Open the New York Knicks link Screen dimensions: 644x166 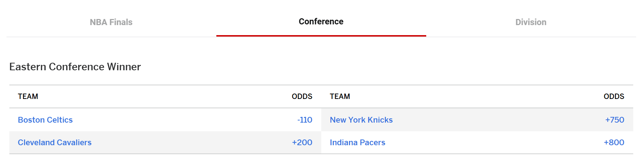click(x=361, y=120)
